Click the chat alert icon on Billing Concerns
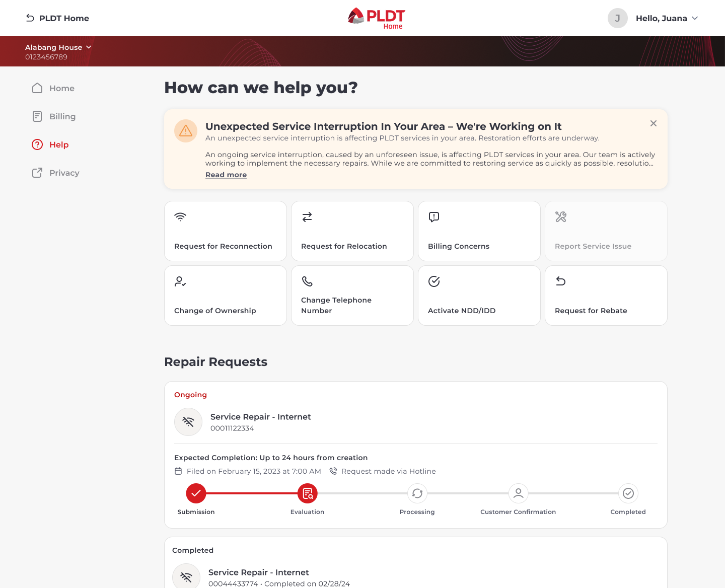This screenshot has height=588, width=725. coord(434,217)
